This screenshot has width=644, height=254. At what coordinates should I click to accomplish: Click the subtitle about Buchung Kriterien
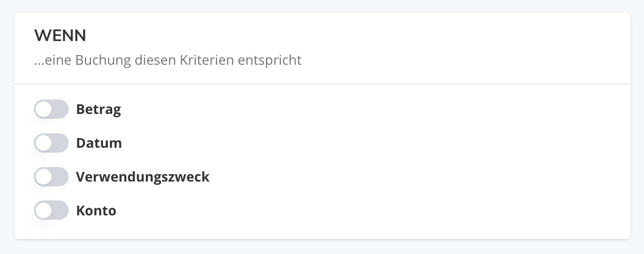[x=168, y=60]
